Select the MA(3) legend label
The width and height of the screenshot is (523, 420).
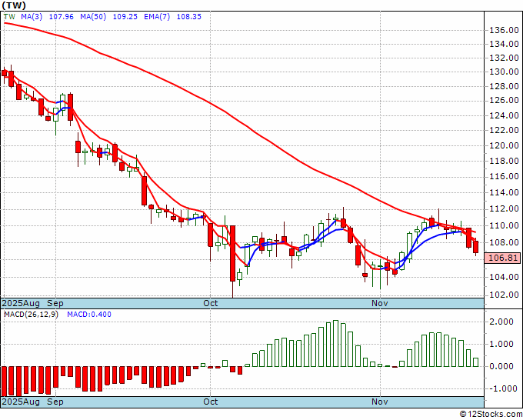pyautogui.click(x=32, y=17)
